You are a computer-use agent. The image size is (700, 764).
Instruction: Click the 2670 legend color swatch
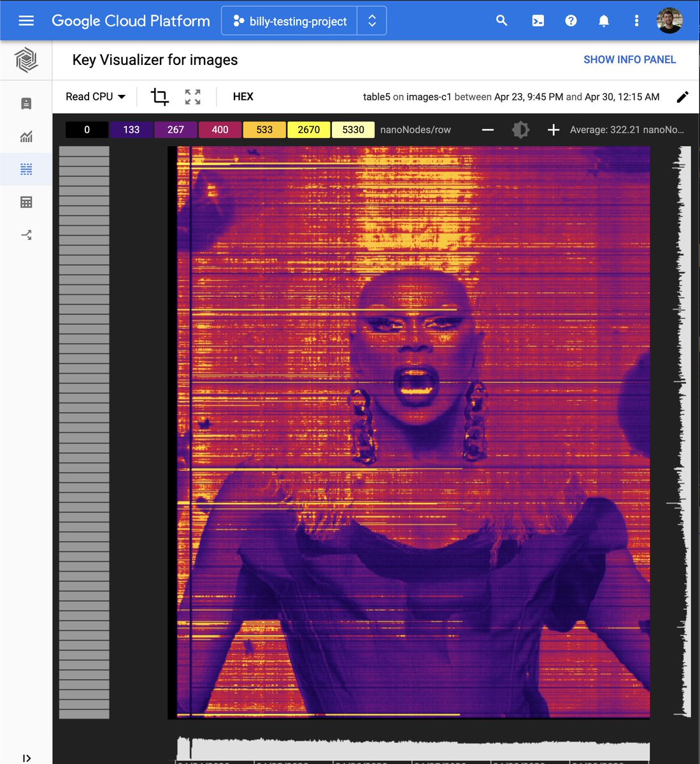309,130
